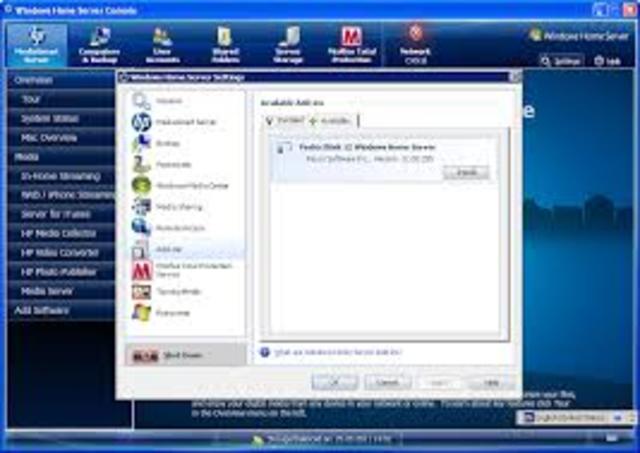640x453 pixels.
Task: Open In-Home Streaming in the sidebar
Action: 61,176
